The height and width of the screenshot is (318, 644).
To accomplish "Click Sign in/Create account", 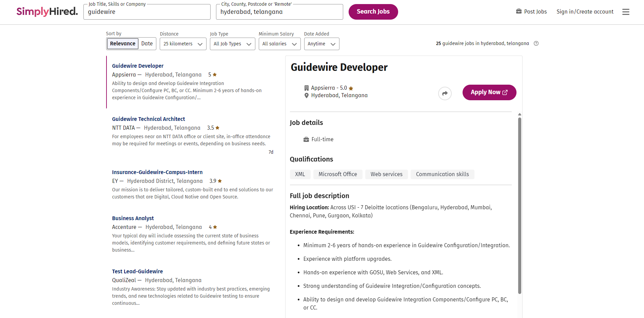I will pyautogui.click(x=585, y=11).
